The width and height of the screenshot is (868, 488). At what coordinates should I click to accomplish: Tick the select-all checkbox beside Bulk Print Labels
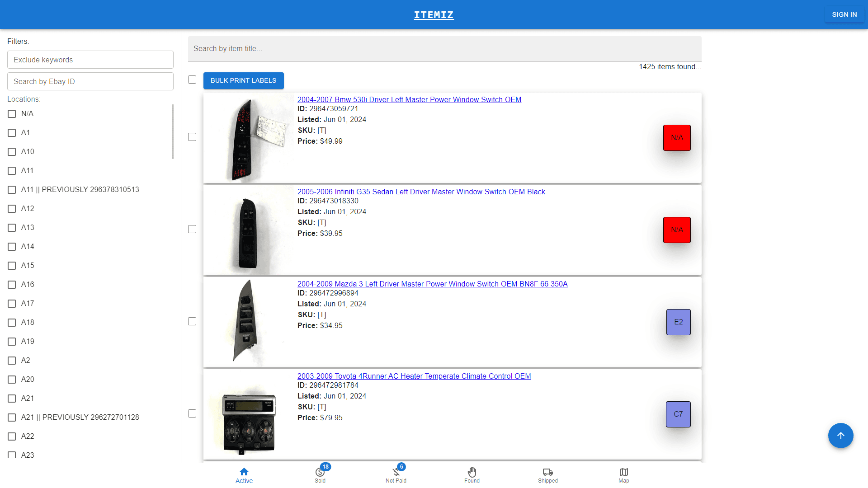192,80
